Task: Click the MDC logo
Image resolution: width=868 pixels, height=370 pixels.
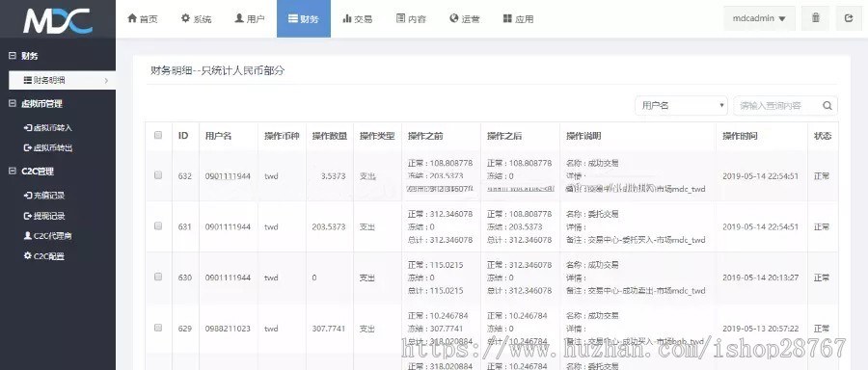Action: click(x=58, y=21)
